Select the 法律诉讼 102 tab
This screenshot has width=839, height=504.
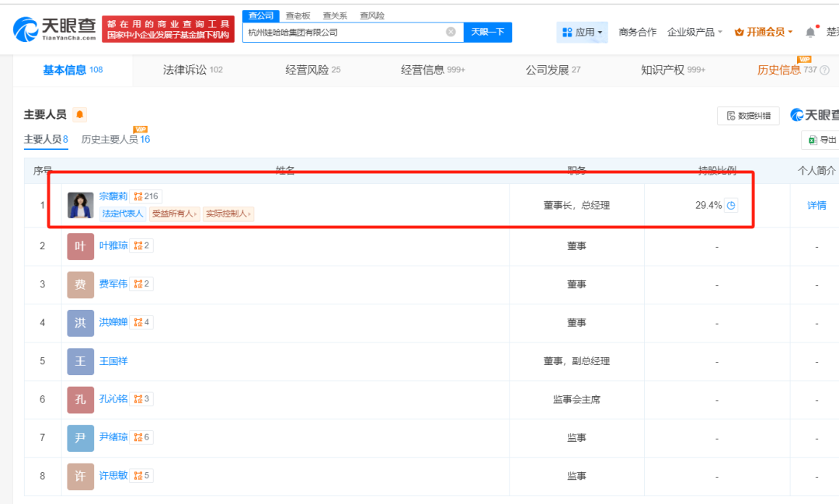pyautogui.click(x=193, y=70)
